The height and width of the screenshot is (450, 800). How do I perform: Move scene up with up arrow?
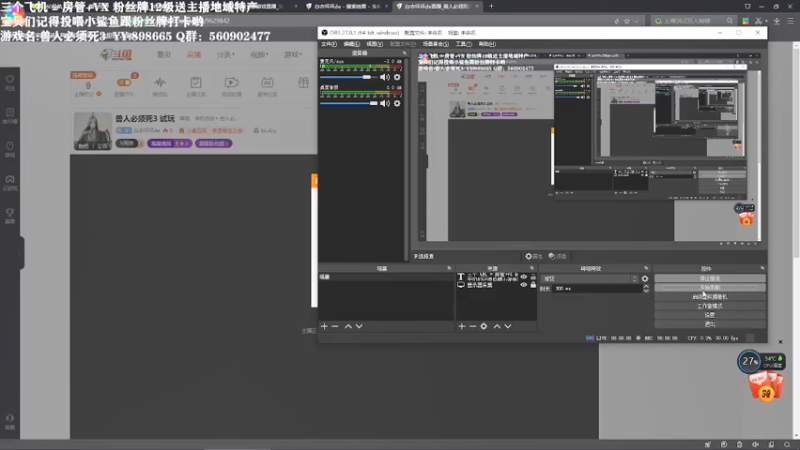click(x=348, y=326)
